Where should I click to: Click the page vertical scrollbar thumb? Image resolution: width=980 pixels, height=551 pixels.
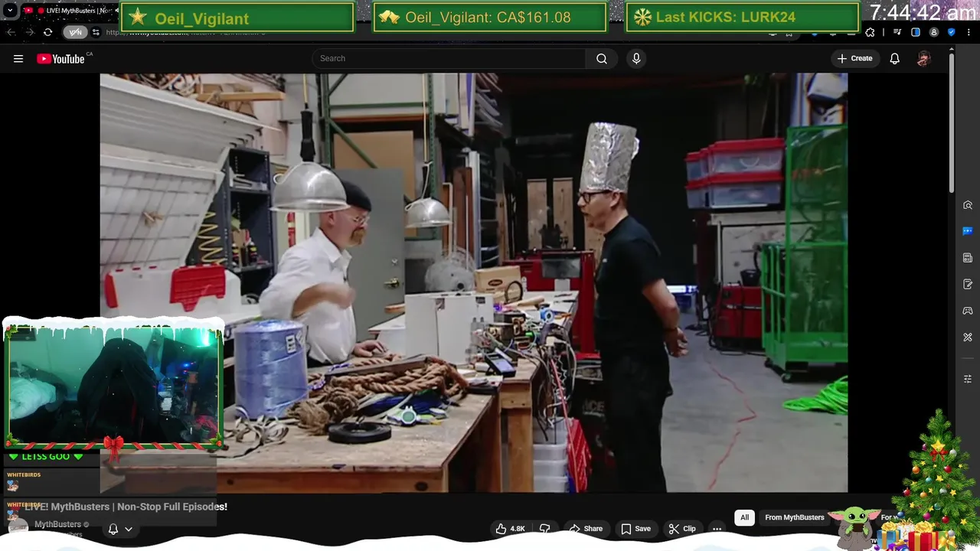[x=952, y=122]
